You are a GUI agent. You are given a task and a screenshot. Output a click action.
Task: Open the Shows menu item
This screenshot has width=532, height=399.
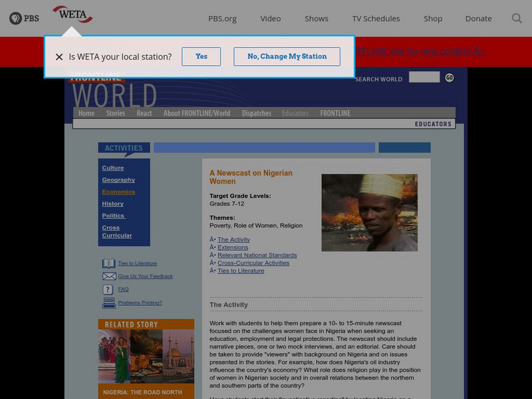click(317, 19)
